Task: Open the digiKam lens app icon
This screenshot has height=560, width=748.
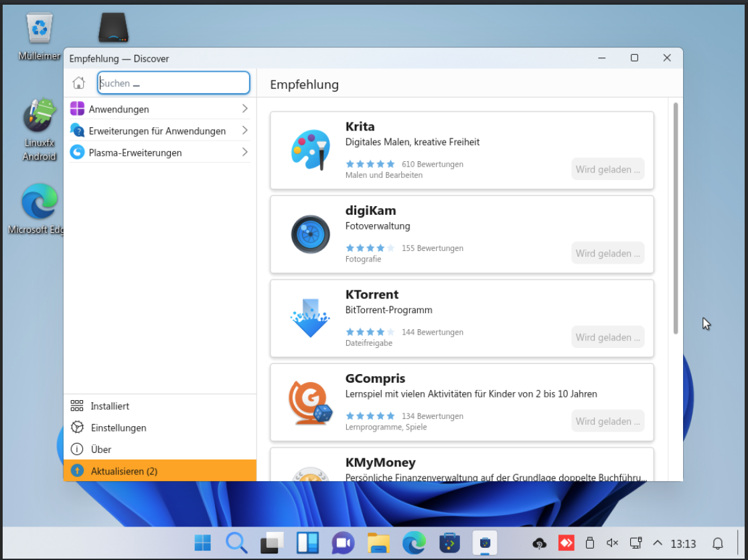Action: [311, 234]
